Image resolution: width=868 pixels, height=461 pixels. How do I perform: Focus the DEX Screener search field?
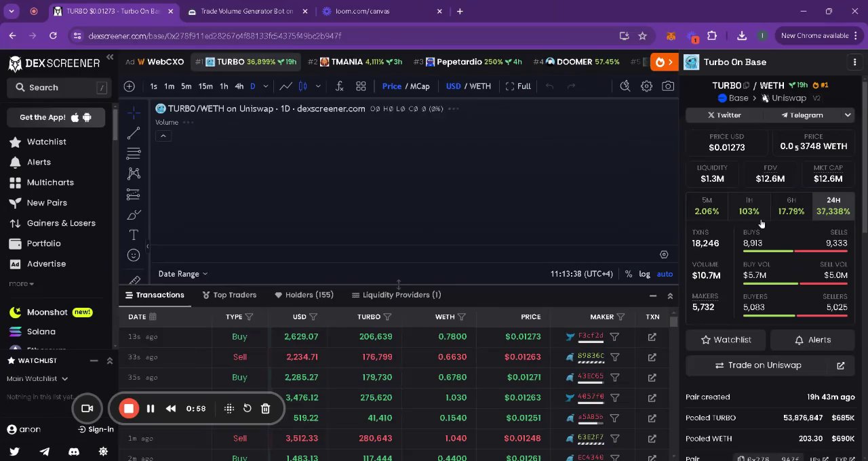coord(58,87)
